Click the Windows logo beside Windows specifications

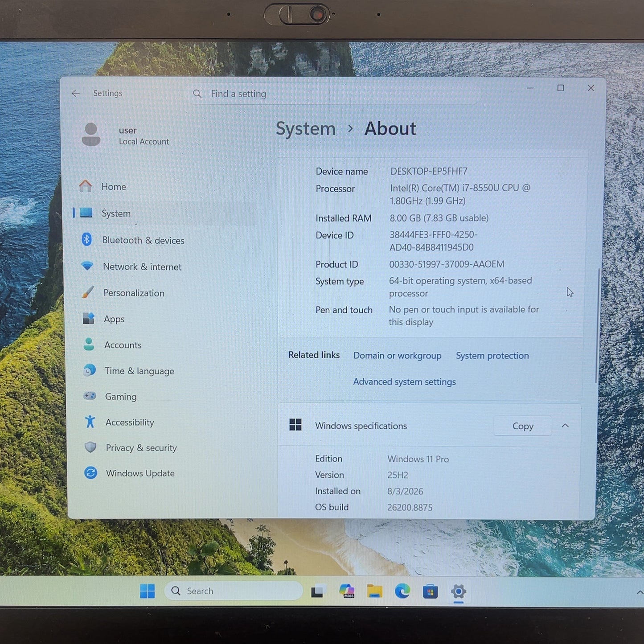click(x=295, y=425)
